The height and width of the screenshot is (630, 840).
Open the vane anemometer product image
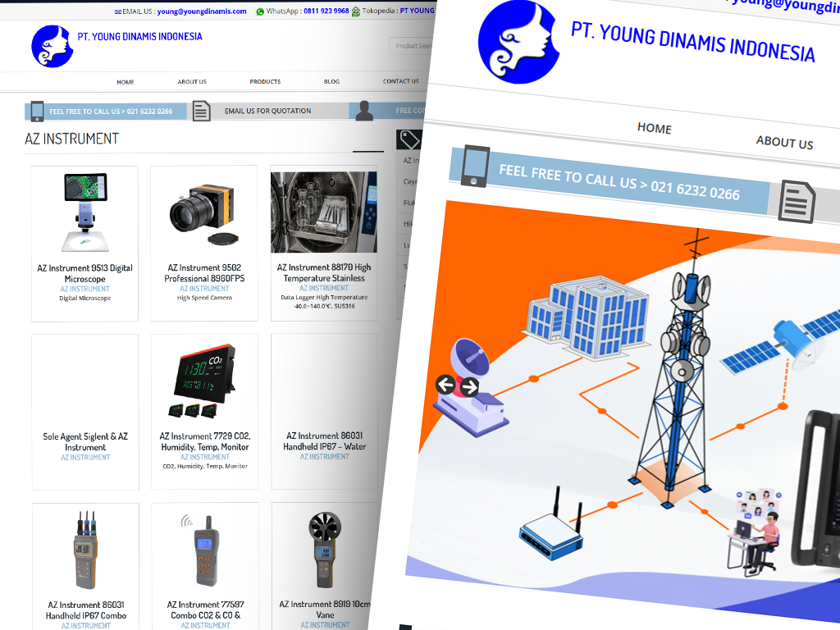coord(325,550)
